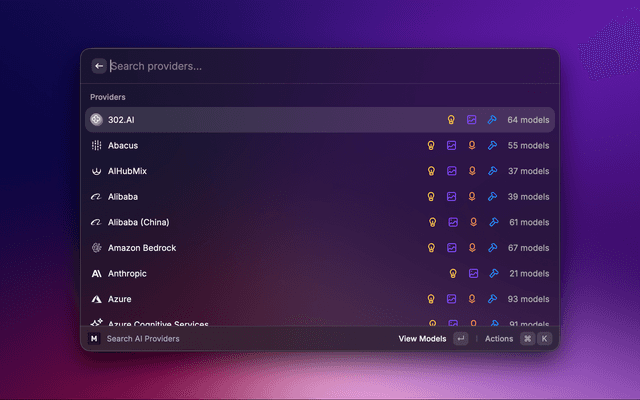
Task: Click the lightbulb icon in the Alibaba (China) row
Action: pyautogui.click(x=432, y=222)
